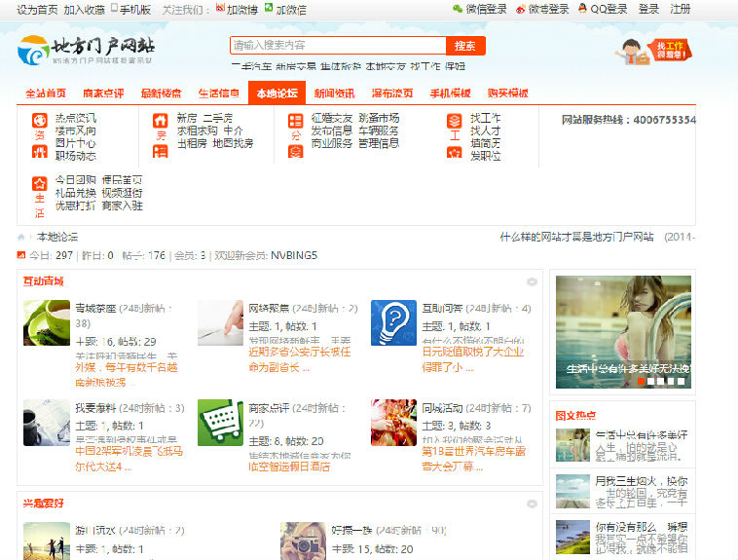
Task: Open the 同城活动 party thumbnail
Action: coord(393,423)
